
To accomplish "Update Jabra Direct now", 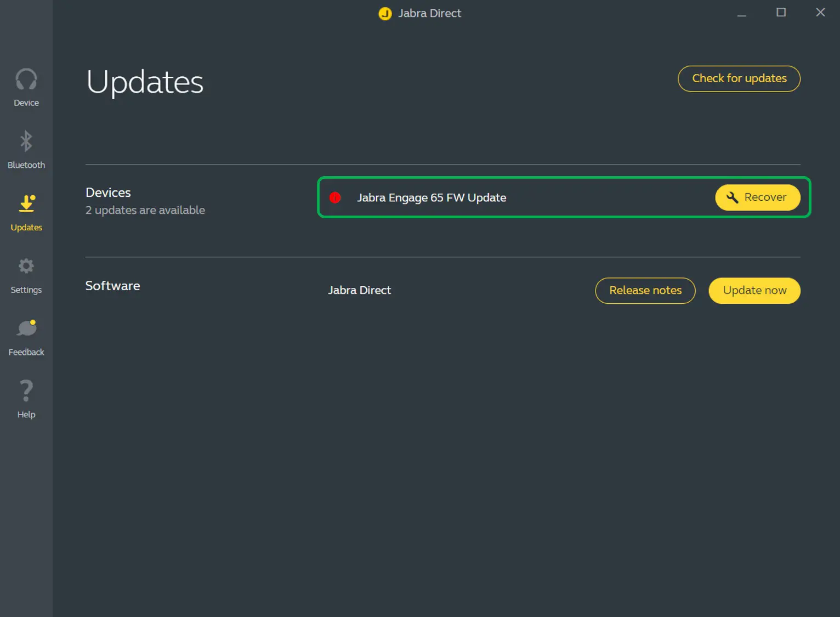I will point(754,290).
